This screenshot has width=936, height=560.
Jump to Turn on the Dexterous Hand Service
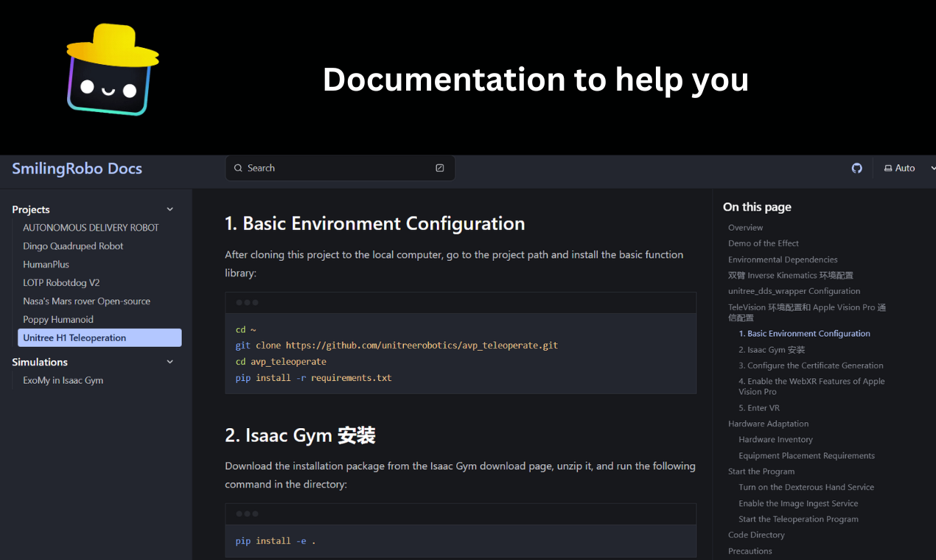(806, 487)
